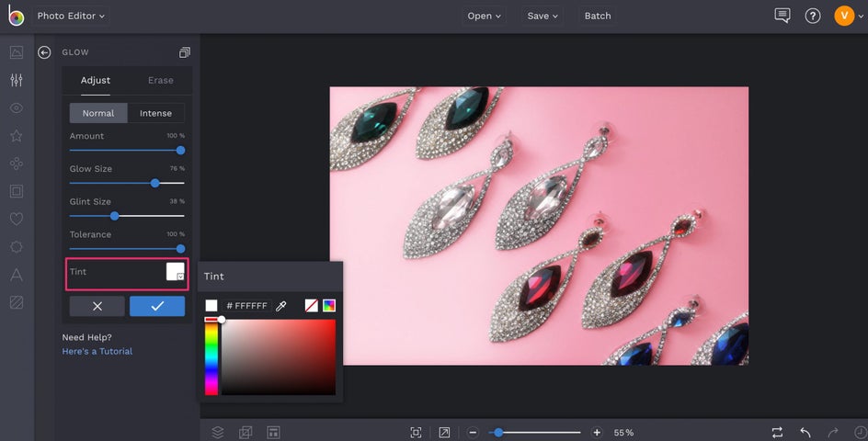Image resolution: width=868 pixels, height=441 pixels.
Task: Click the Batch button
Action: [598, 16]
